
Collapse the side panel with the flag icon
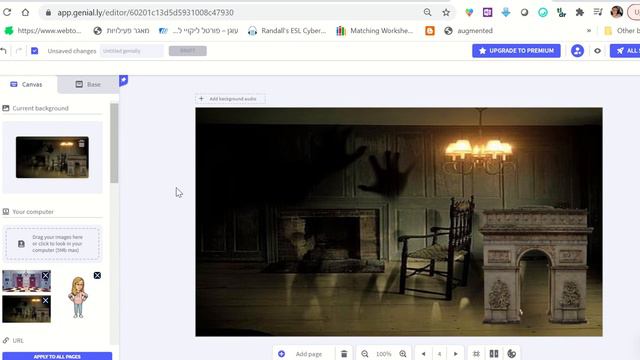point(124,80)
